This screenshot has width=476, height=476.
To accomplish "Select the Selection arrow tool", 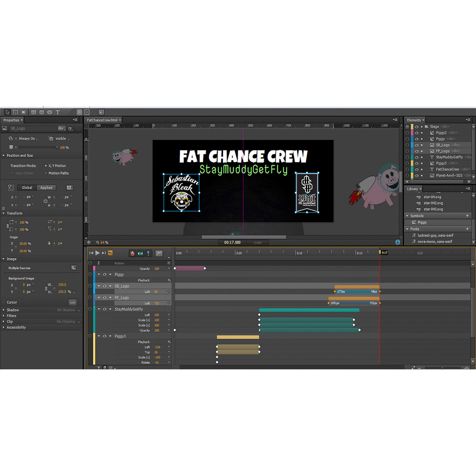I will tap(7, 112).
